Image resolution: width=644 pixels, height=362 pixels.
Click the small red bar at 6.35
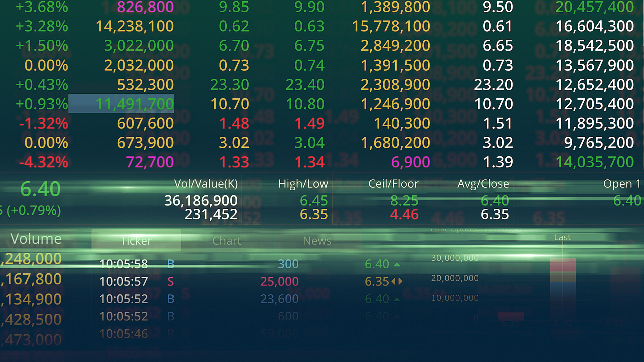[511, 316]
